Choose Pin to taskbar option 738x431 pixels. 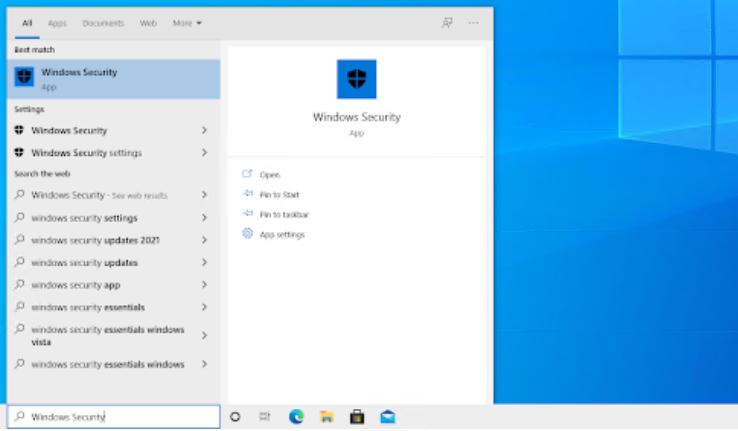(x=283, y=214)
